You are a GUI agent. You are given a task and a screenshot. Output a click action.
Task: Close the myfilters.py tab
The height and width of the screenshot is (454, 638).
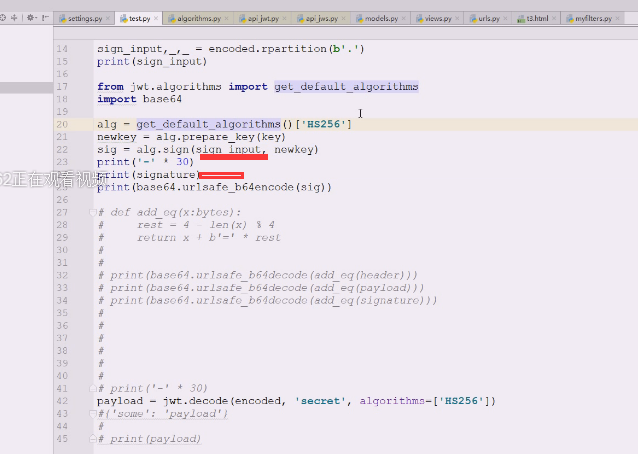618,18
